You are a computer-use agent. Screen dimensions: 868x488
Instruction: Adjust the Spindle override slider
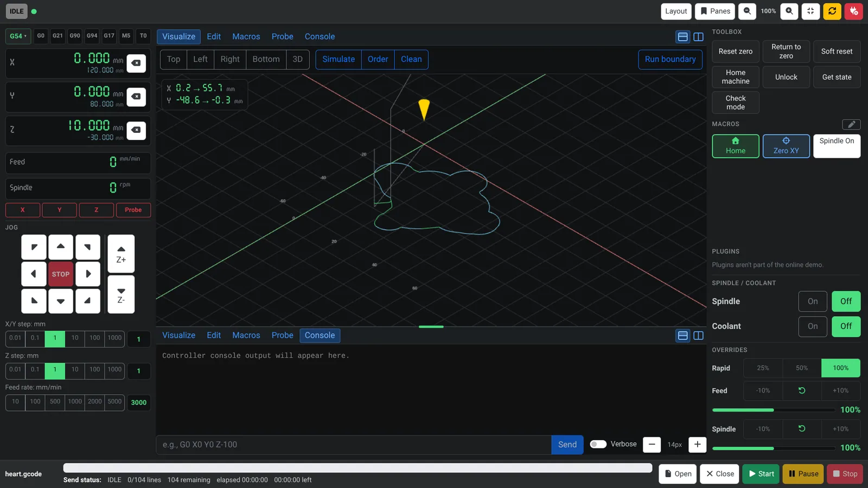774,448
